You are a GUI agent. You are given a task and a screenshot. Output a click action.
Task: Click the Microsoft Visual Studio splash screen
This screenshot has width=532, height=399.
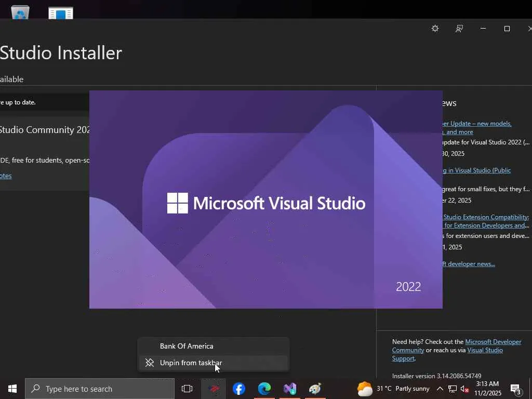[x=265, y=199]
